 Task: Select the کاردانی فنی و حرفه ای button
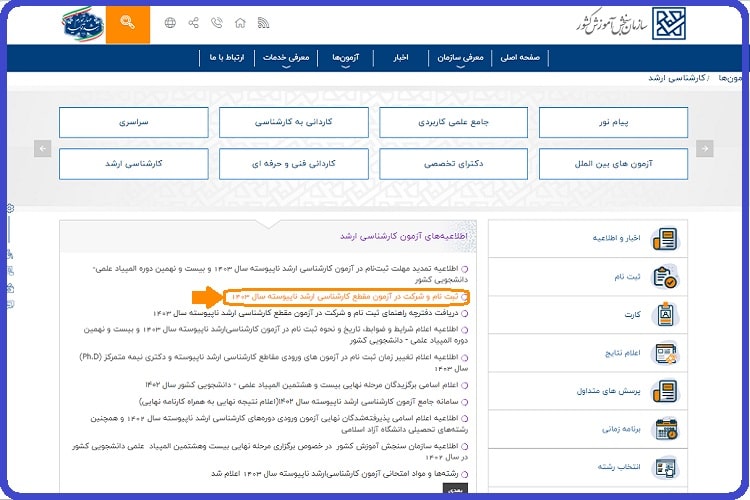pos(294,164)
